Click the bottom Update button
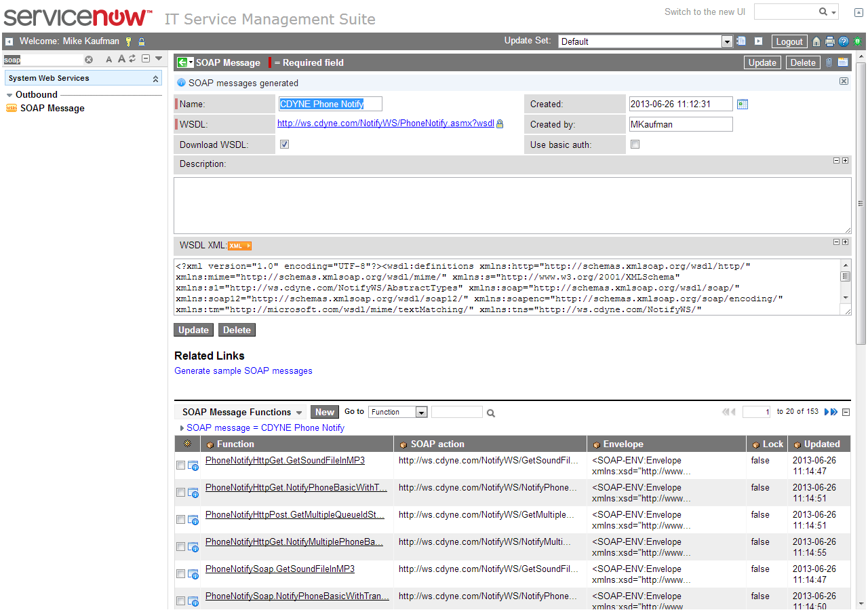Screen dimensions: 868x610 193,330
